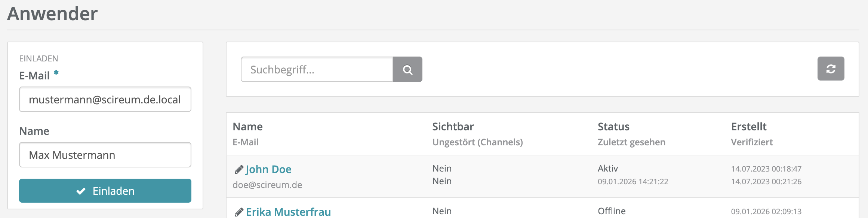Click the Name column header
The image size is (868, 218).
tap(247, 127)
